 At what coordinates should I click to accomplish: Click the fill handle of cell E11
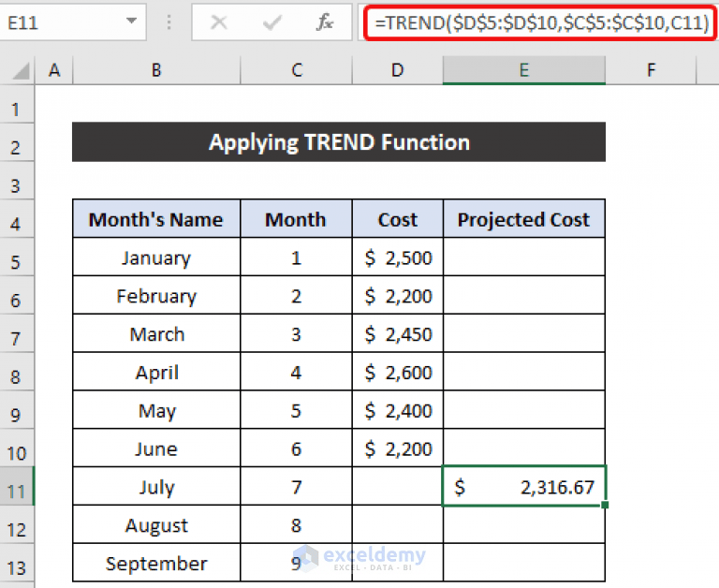pos(606,505)
